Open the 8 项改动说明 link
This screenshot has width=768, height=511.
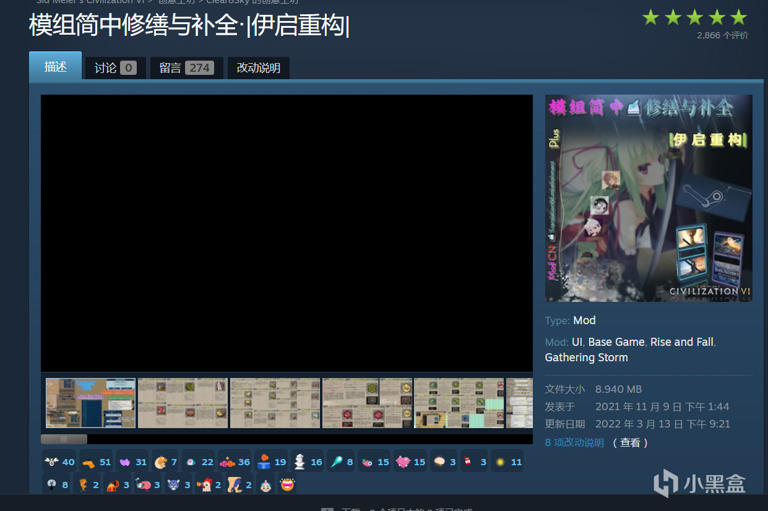pyautogui.click(x=575, y=442)
